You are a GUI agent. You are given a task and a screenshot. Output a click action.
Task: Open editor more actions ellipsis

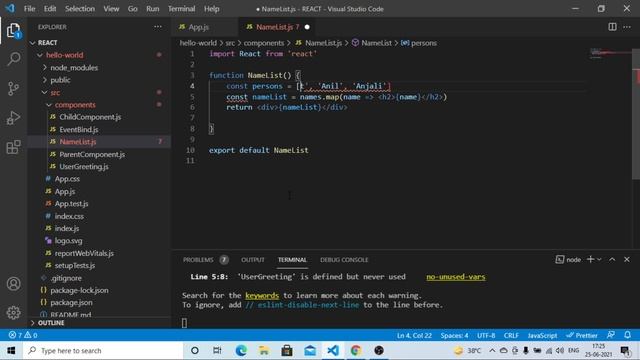point(627,27)
